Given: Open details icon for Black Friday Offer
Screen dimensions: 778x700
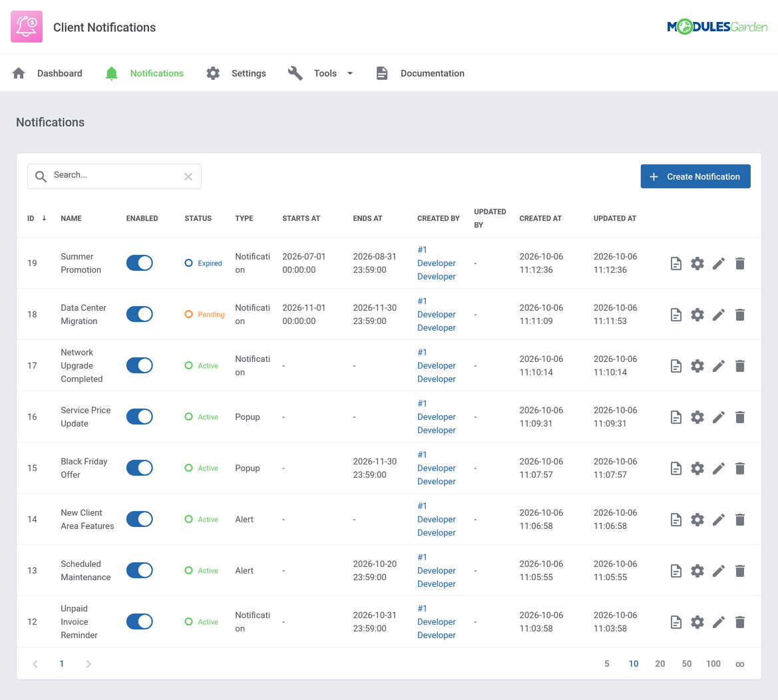Looking at the screenshot, I should coord(676,468).
